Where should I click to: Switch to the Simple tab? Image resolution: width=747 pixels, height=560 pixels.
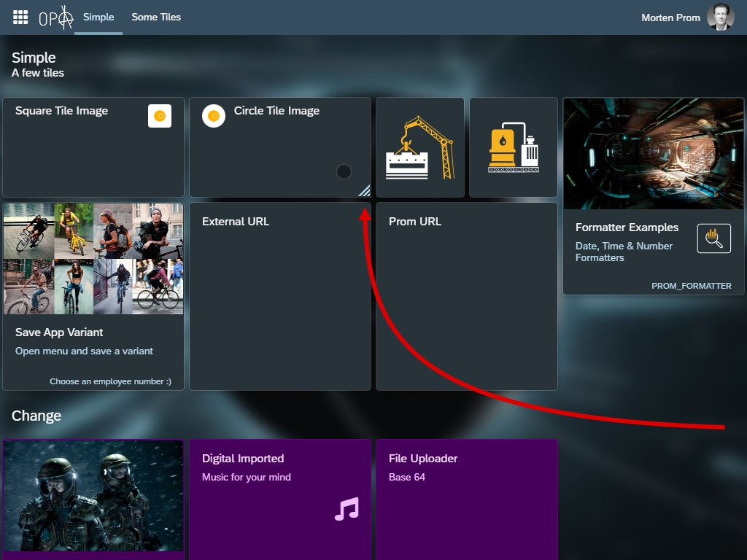pyautogui.click(x=98, y=17)
